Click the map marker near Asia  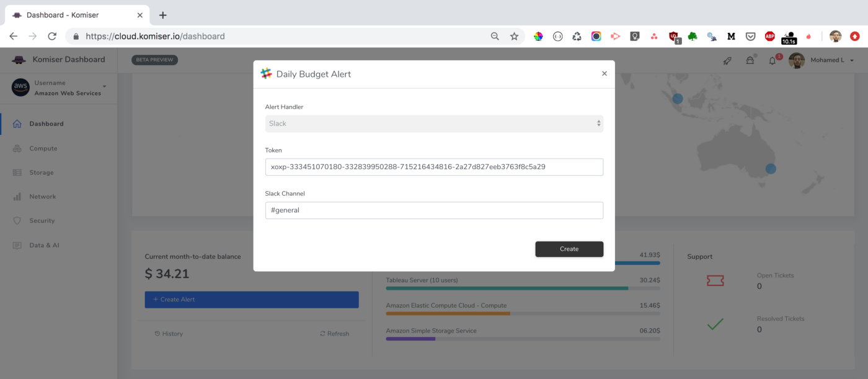click(x=678, y=98)
